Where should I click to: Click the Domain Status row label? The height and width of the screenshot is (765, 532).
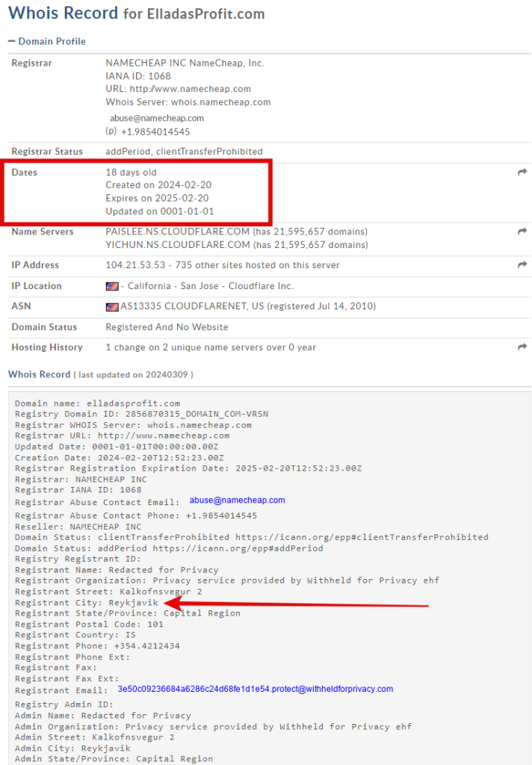click(x=44, y=327)
